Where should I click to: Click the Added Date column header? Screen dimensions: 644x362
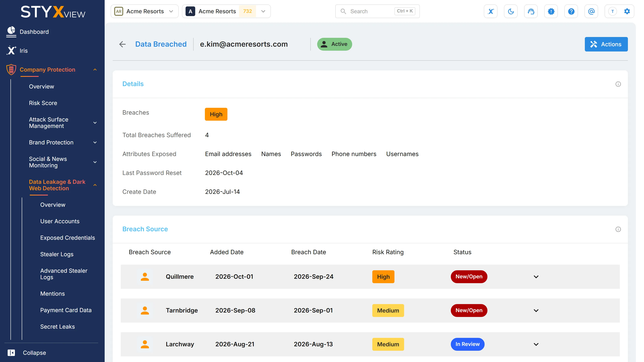pyautogui.click(x=226, y=252)
